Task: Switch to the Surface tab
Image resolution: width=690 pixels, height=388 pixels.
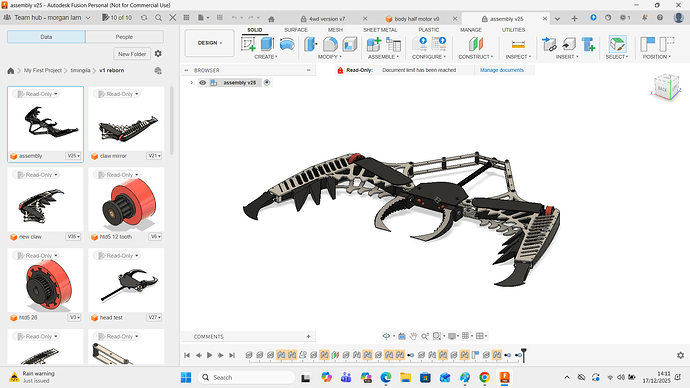Action: point(296,30)
